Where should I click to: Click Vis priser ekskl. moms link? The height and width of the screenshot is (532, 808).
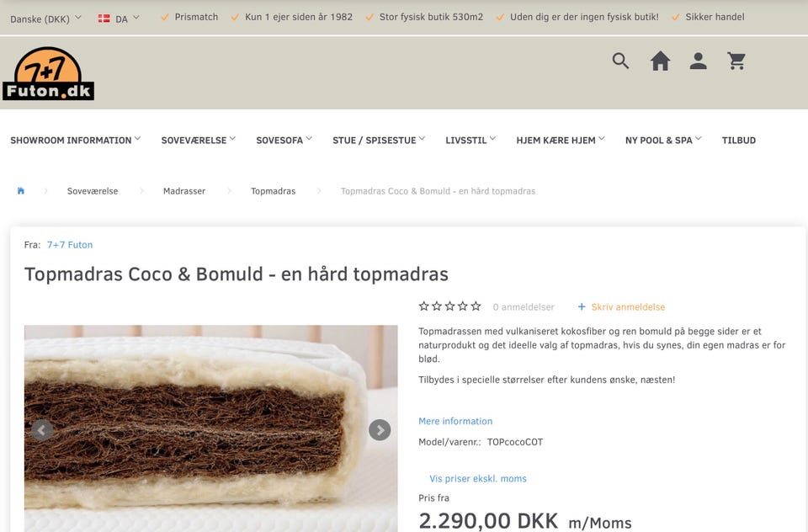point(478,478)
